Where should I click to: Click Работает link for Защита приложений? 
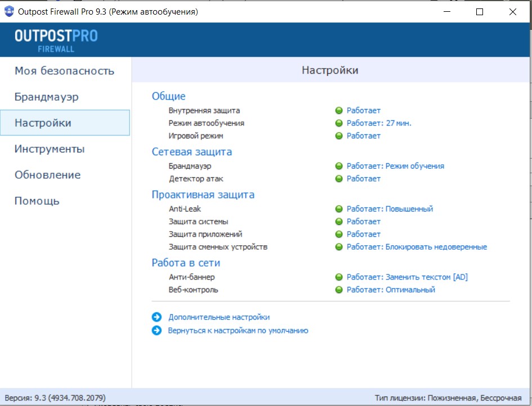click(363, 234)
